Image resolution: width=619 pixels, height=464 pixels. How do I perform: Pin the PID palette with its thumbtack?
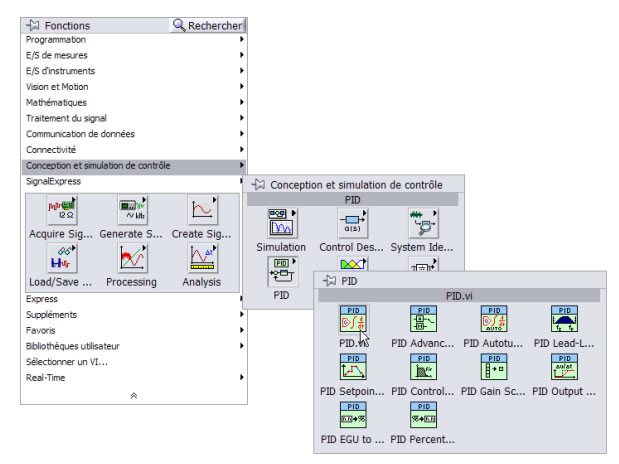click(x=329, y=281)
